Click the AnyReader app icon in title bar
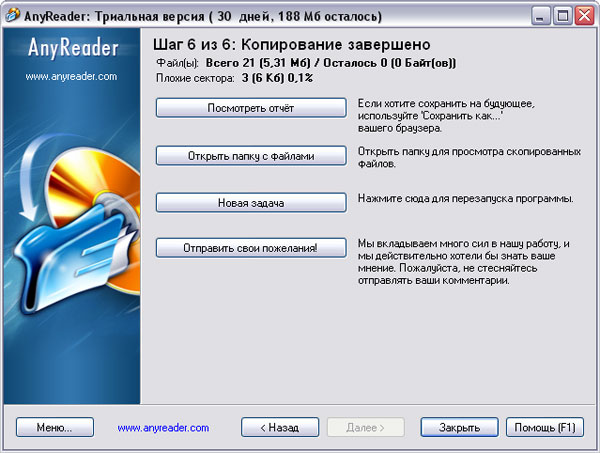 (x=12, y=16)
